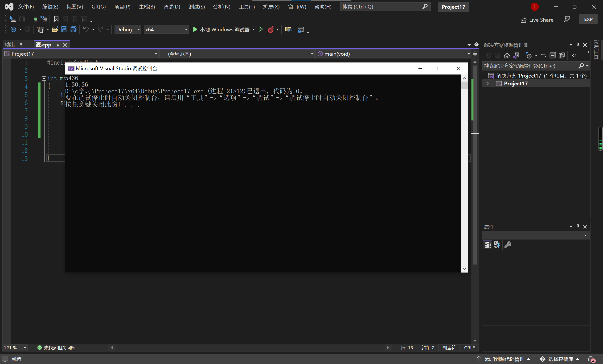Click the Home icon in Solution Explorer
603x364 pixels.
pyautogui.click(x=507, y=56)
